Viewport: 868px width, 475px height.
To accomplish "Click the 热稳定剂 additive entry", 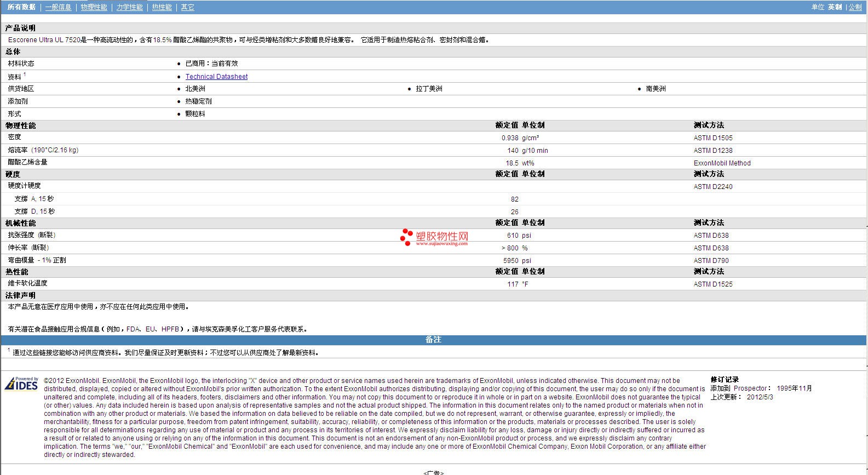I will coord(198,101).
